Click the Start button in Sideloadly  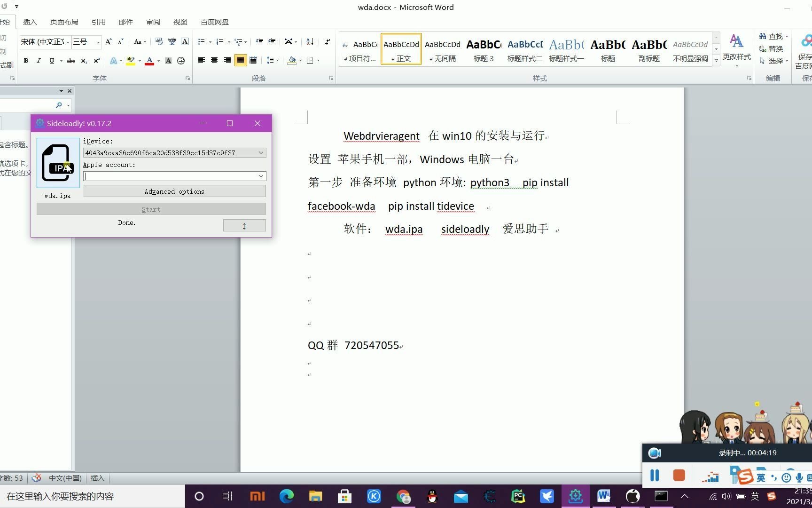[151, 209]
